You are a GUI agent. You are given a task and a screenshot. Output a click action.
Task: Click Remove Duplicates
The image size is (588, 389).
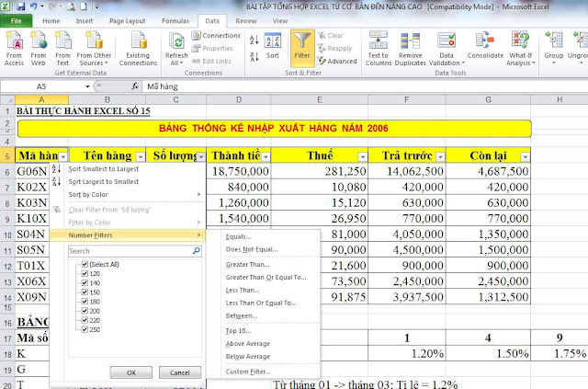coord(411,49)
